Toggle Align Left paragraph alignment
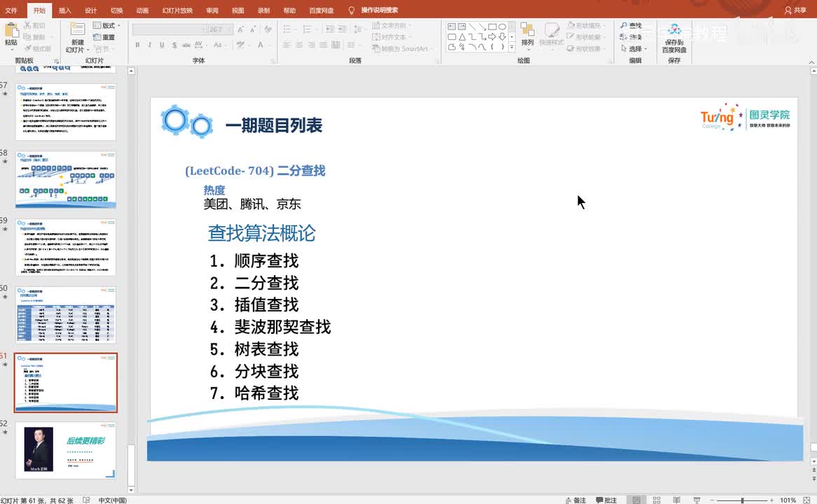Image resolution: width=817 pixels, height=504 pixels. tap(287, 45)
